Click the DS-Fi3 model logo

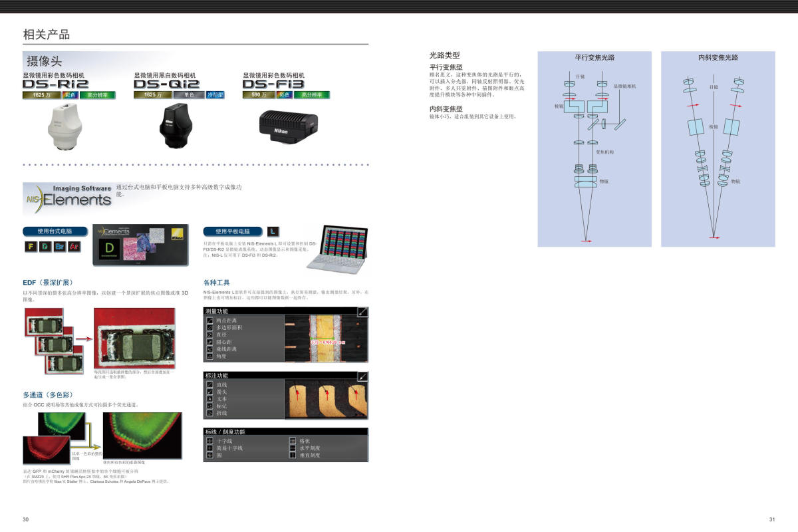click(x=273, y=84)
